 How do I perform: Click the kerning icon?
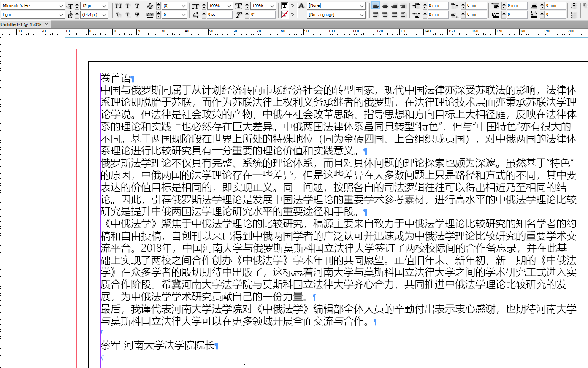tap(150, 6)
